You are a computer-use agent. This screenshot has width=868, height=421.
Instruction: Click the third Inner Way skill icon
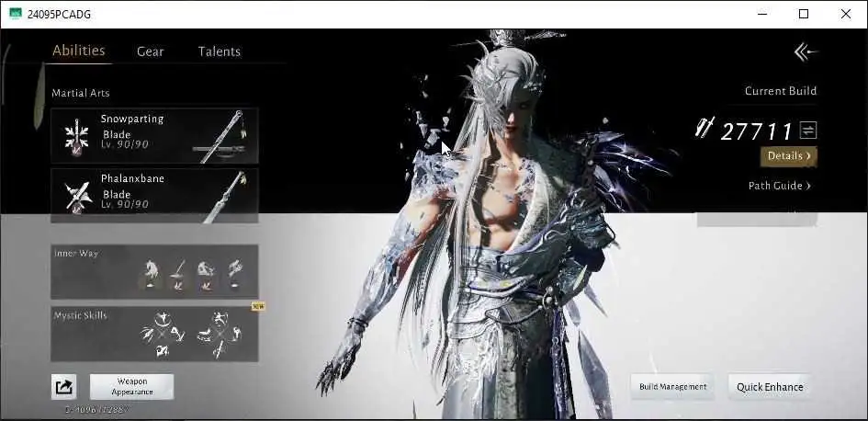coord(207,274)
